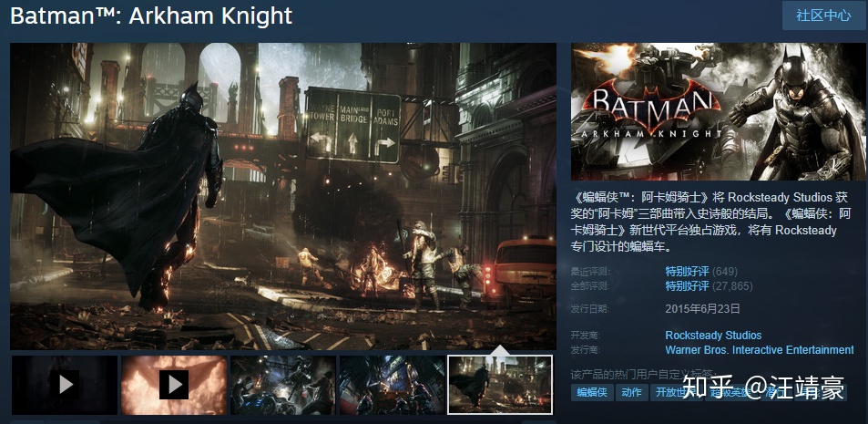Click the game description paragraph
This screenshot has width=868, height=424.
point(710,222)
